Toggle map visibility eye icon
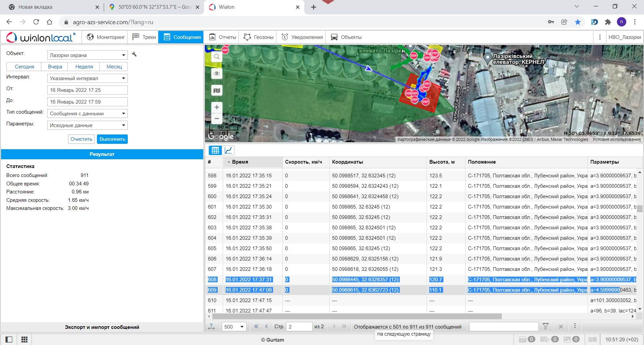Image resolution: width=644 pixels, height=345 pixels. click(217, 73)
